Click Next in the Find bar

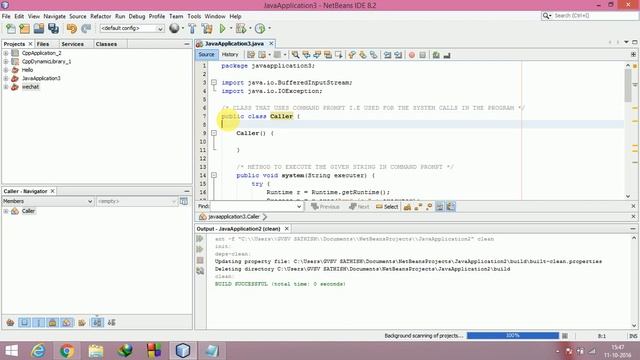(x=359, y=207)
